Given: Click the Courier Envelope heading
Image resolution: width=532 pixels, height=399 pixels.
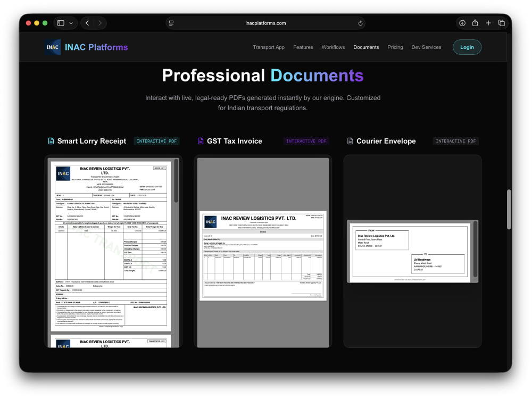Looking at the screenshot, I should pos(386,141).
